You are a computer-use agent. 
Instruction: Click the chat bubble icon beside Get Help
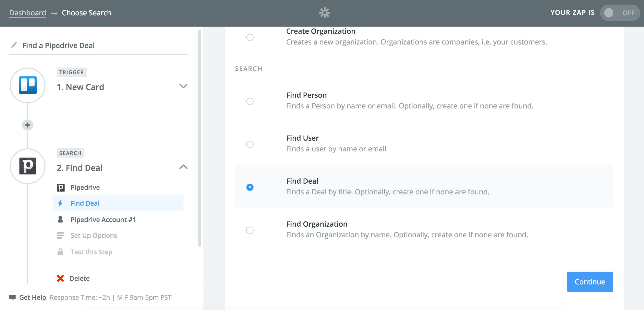[x=12, y=297]
